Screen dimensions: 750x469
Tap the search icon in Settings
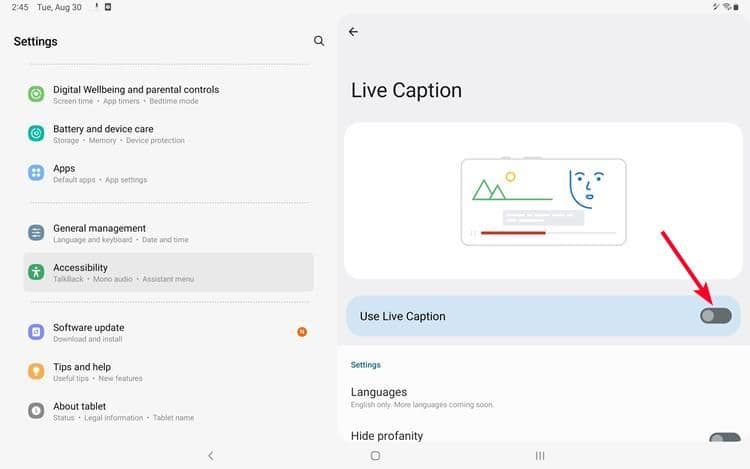click(x=319, y=41)
